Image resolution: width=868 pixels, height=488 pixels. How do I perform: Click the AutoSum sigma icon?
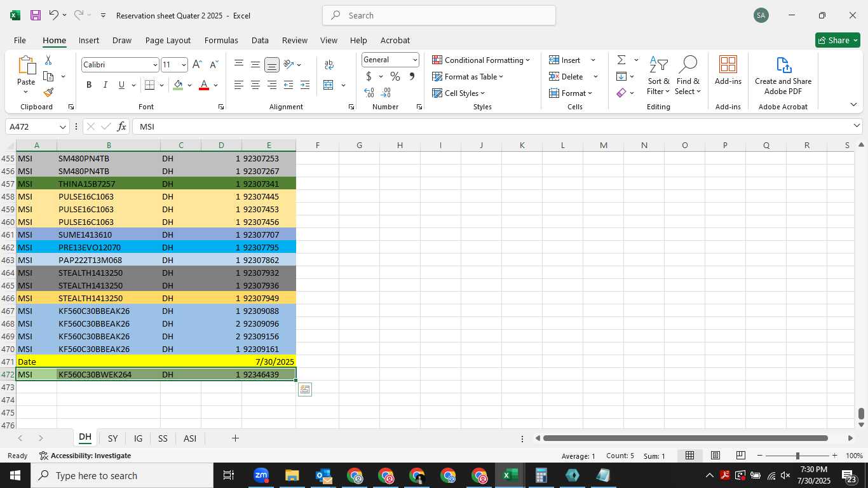coord(621,60)
